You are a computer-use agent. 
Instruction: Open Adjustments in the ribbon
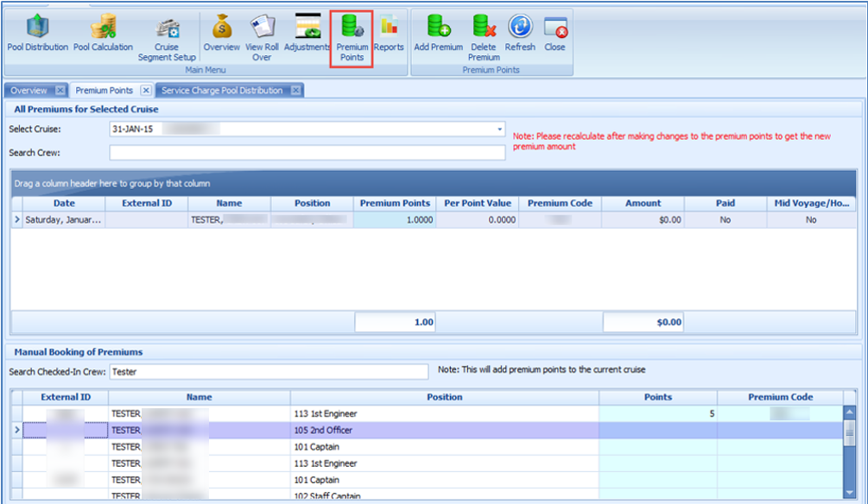pos(307,33)
